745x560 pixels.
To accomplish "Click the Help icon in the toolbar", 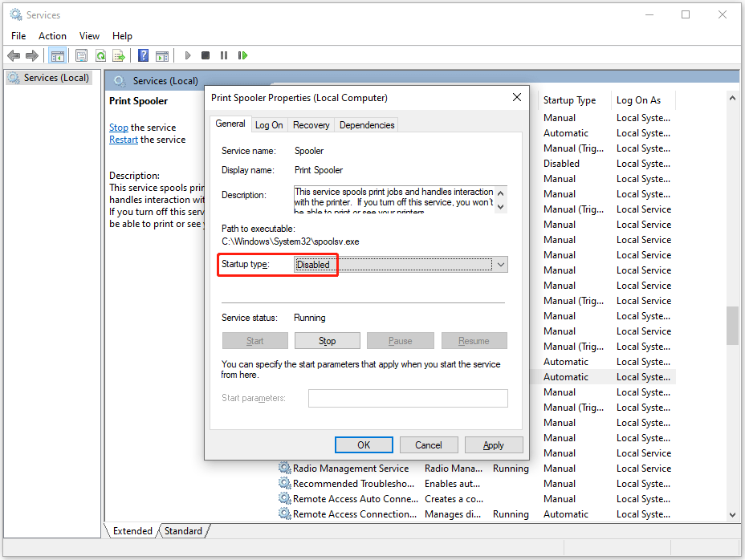I will [143, 55].
